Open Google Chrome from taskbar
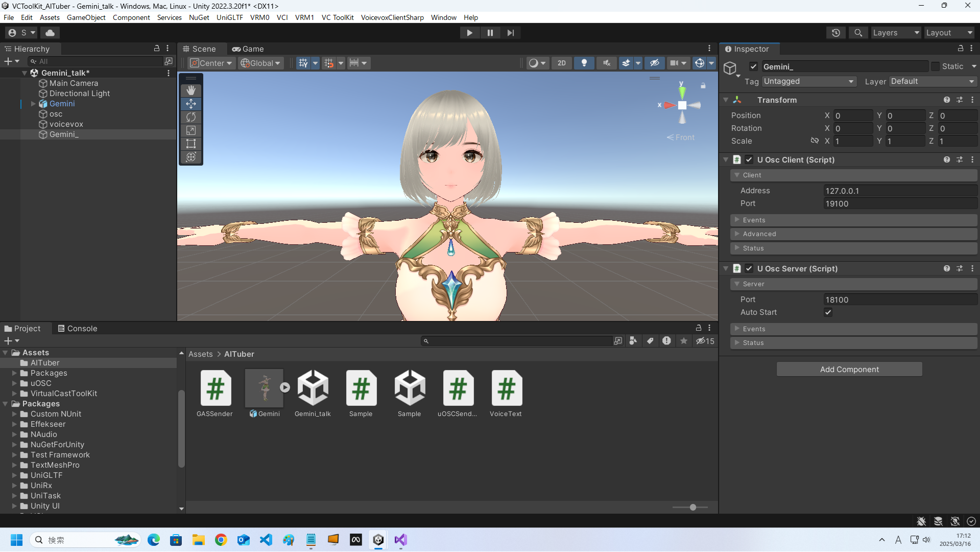Image resolution: width=980 pixels, height=552 pixels. 221,540
